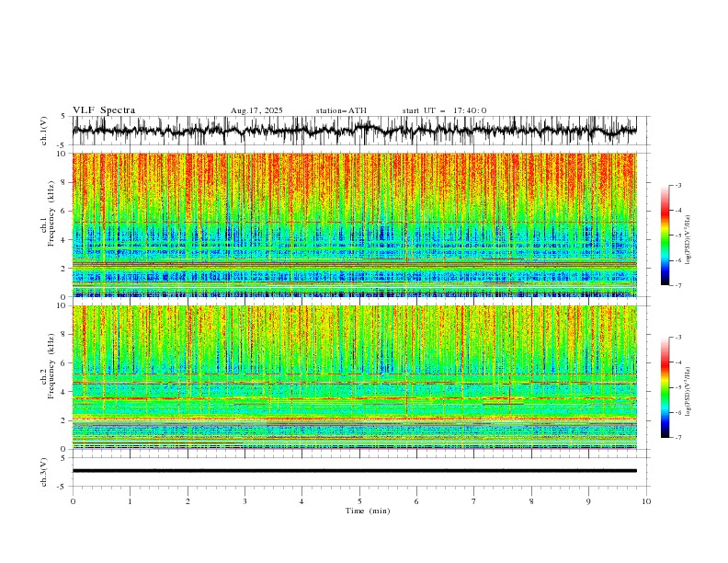Click the time-axis tick label '5'

[x=359, y=501]
